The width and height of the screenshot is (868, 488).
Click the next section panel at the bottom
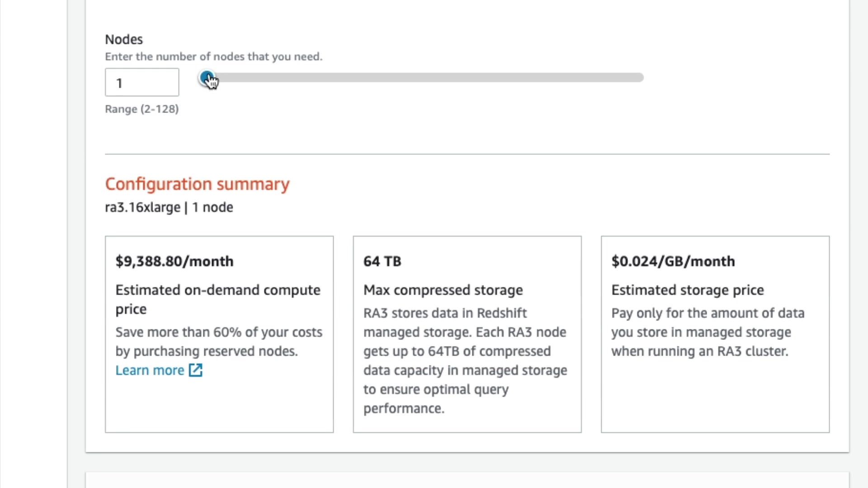(x=467, y=480)
